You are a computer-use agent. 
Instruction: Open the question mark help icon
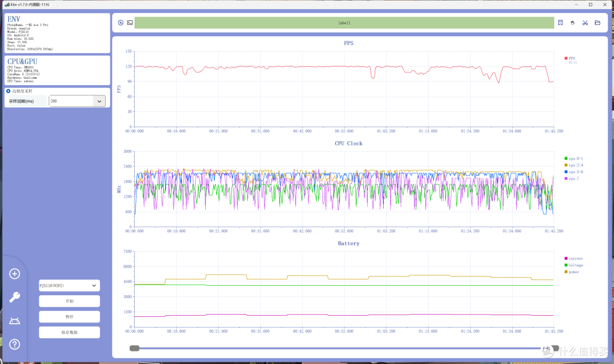(x=14, y=345)
